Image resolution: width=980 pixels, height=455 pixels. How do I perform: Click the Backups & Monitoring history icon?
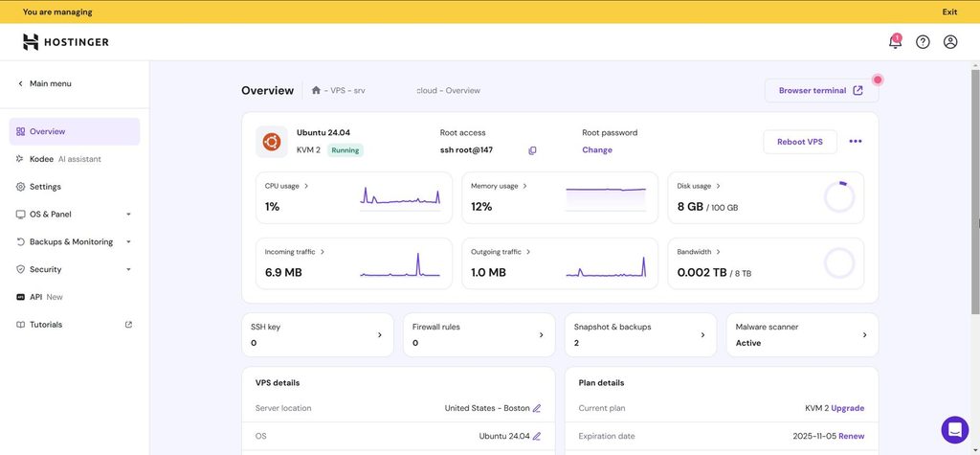pyautogui.click(x=21, y=241)
